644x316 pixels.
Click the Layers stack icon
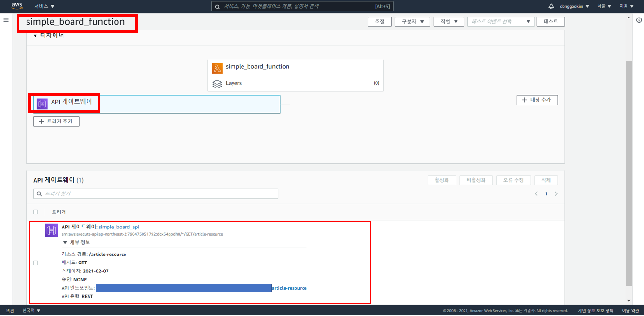(217, 84)
